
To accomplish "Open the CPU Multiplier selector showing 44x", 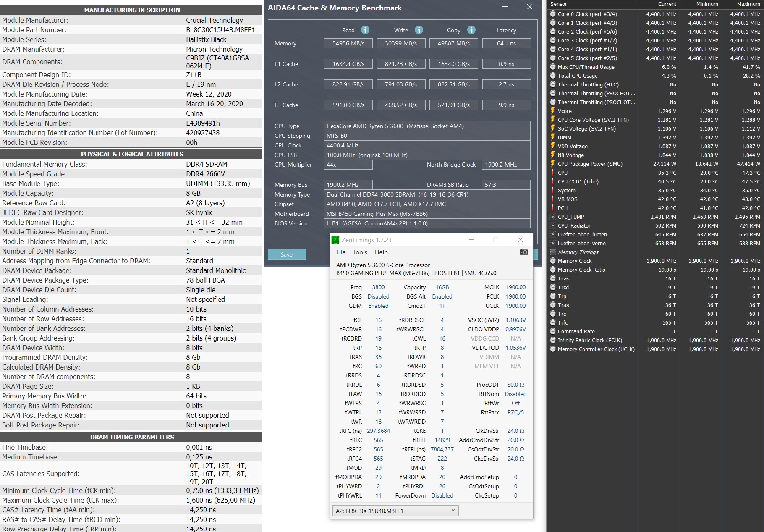I will point(348,165).
